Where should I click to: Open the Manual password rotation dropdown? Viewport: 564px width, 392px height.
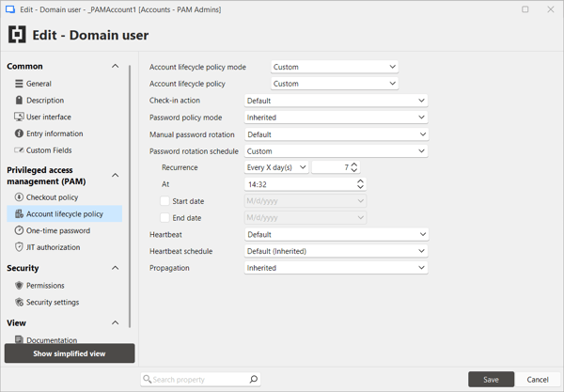pos(336,134)
